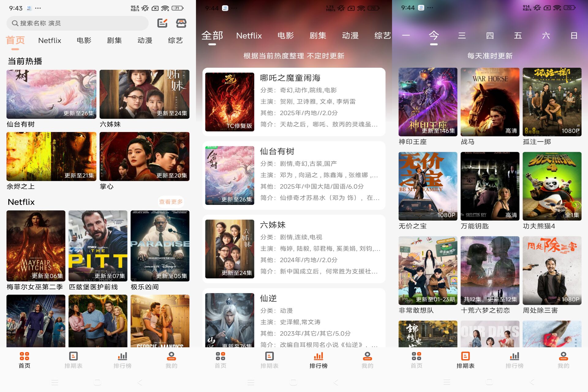Tap 查看更多 link in Netflix section
This screenshot has width=588, height=392.
(171, 202)
